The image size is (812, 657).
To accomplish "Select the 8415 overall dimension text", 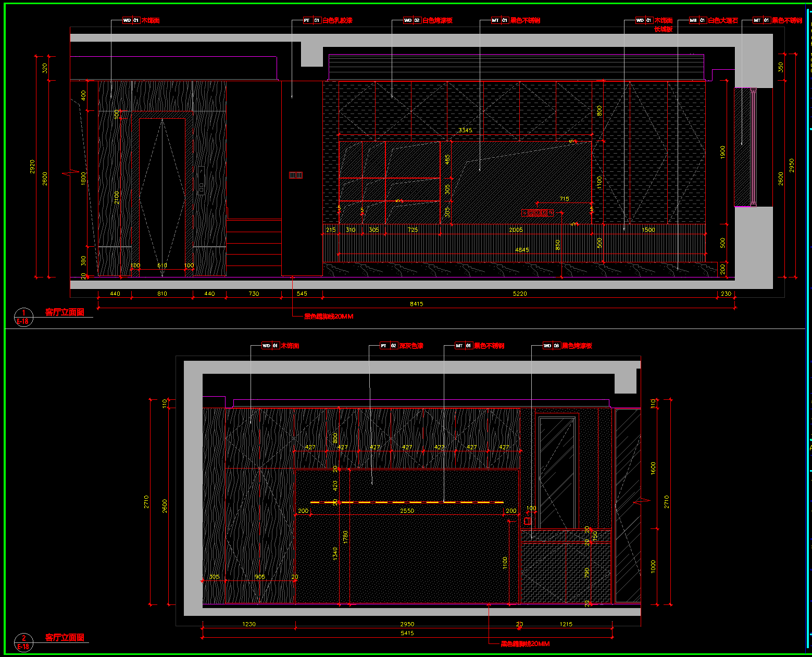I will point(416,304).
